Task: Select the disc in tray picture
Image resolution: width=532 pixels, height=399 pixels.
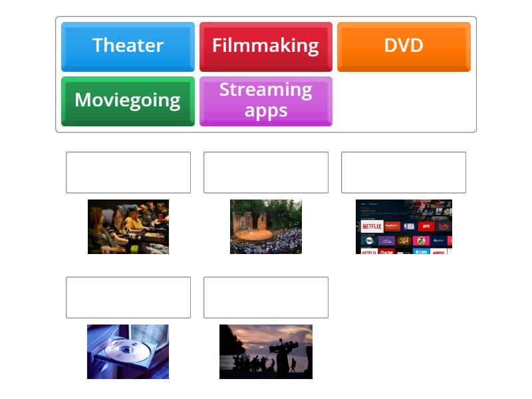Action: coord(128,352)
